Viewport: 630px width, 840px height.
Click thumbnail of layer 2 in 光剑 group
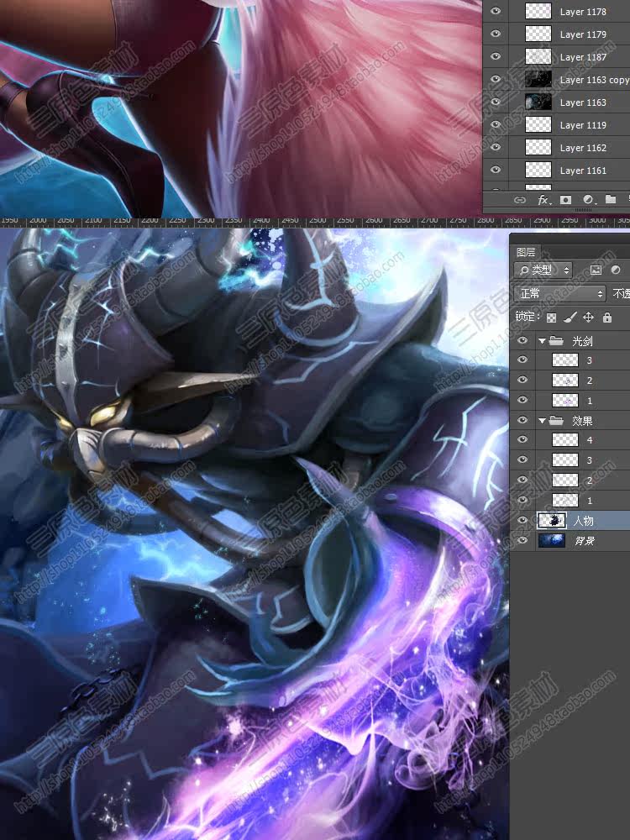(565, 381)
